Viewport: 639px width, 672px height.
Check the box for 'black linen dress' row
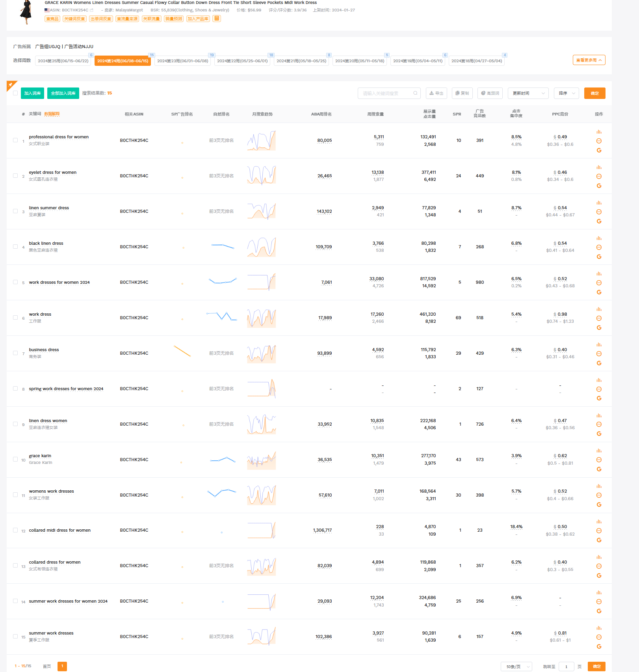(x=15, y=247)
